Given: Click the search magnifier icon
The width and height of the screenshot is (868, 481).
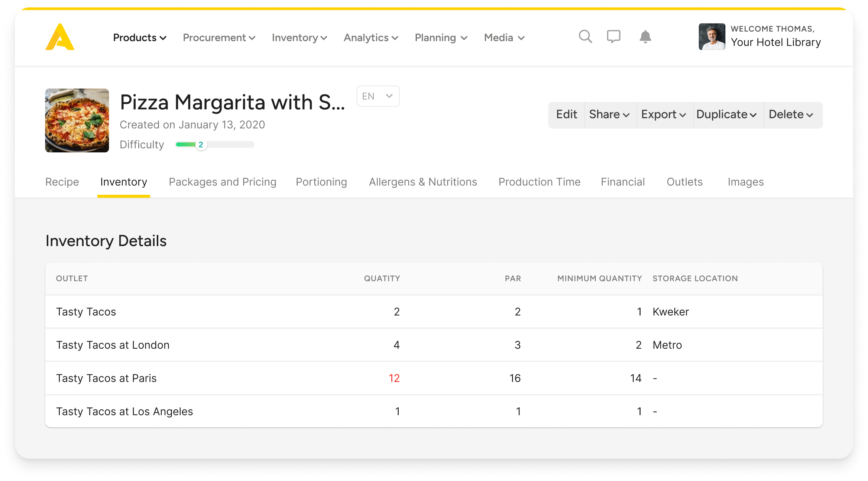Looking at the screenshot, I should (x=585, y=37).
